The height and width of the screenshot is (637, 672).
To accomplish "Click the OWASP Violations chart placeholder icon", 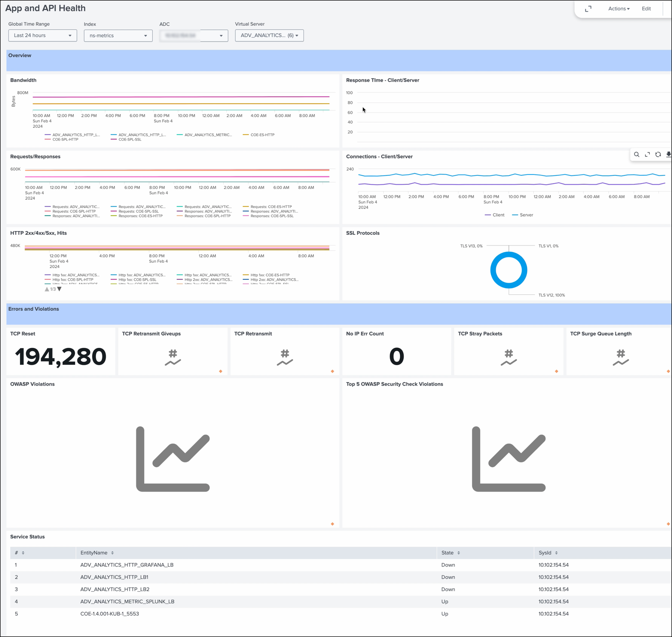I will (x=173, y=459).
